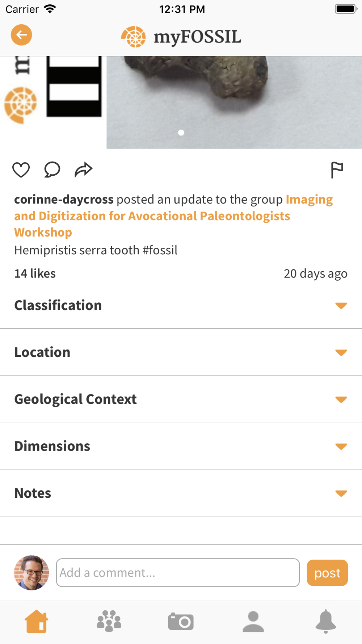This screenshot has height=644, width=362.
Task: Focus the Add a comment field
Action: pyautogui.click(x=178, y=573)
